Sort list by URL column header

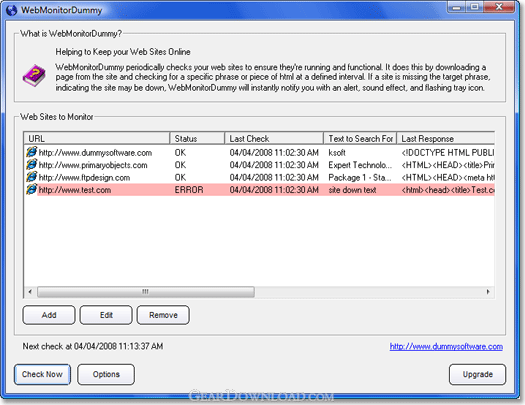pos(97,139)
